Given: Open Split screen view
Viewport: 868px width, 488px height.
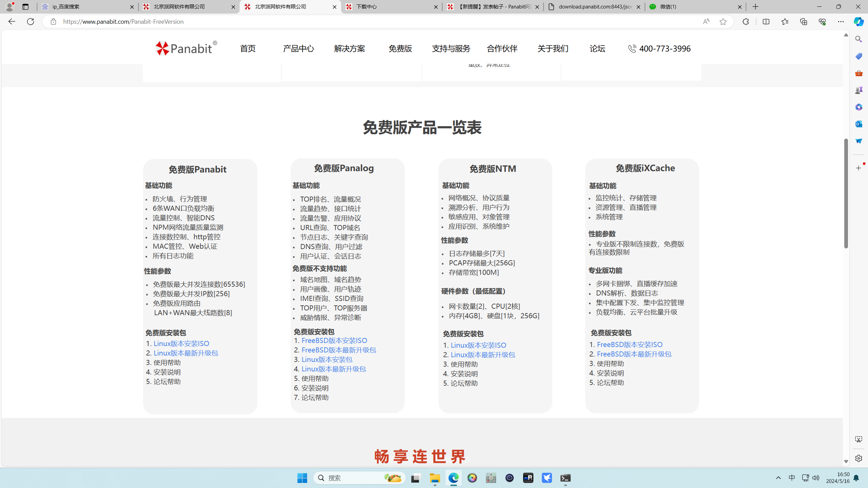Looking at the screenshot, I should (766, 21).
